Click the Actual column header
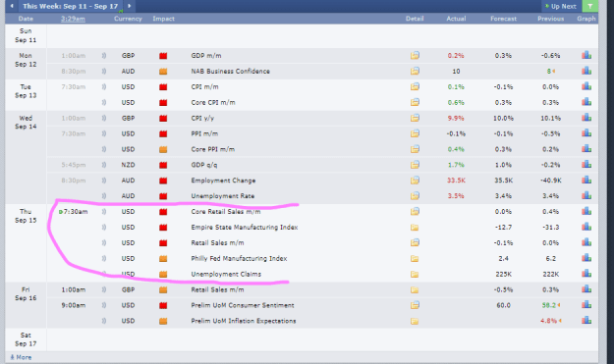 coord(456,19)
